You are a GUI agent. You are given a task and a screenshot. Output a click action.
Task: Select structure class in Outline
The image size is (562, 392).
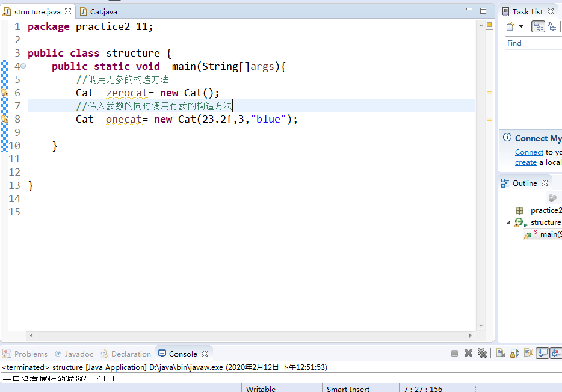(x=538, y=222)
